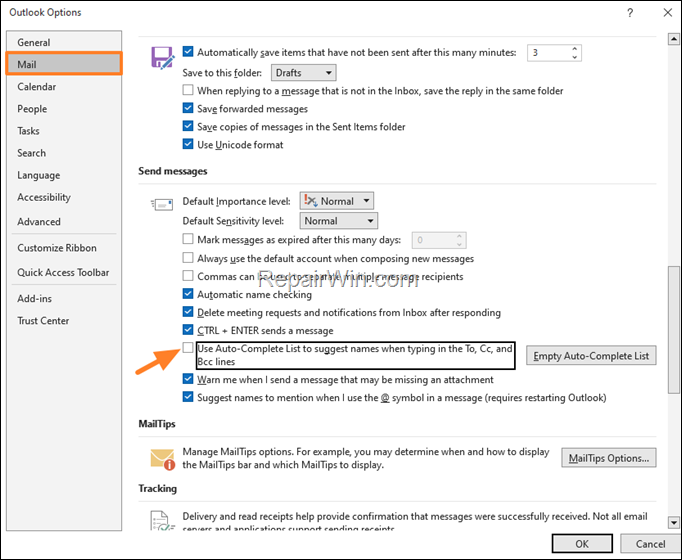
Task: Click the scrollbar up arrow
Action: [x=674, y=39]
